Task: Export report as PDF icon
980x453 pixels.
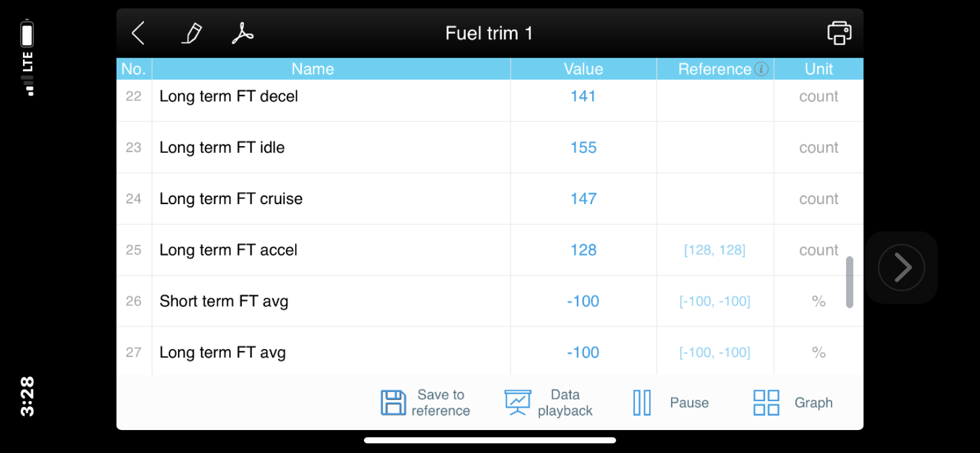Action: pos(243,33)
